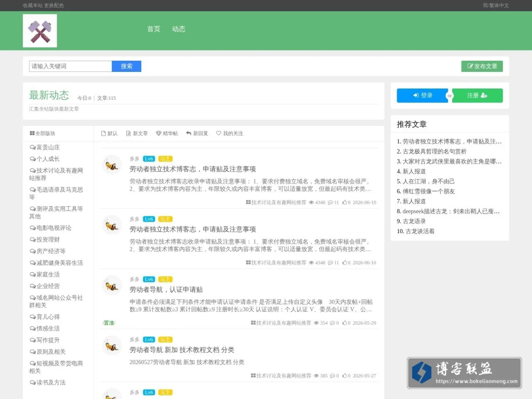Open the 测评及实用工具等其他 board

coord(56,212)
